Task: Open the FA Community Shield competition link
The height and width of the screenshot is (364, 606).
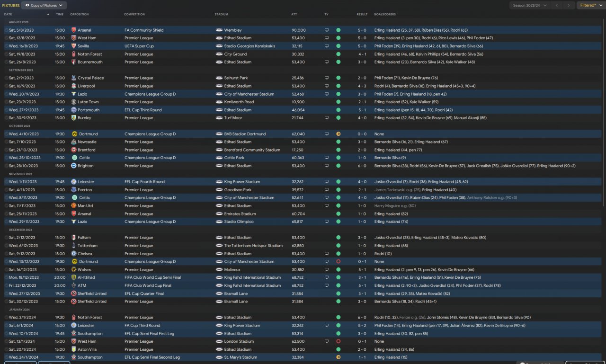Action: point(144,30)
